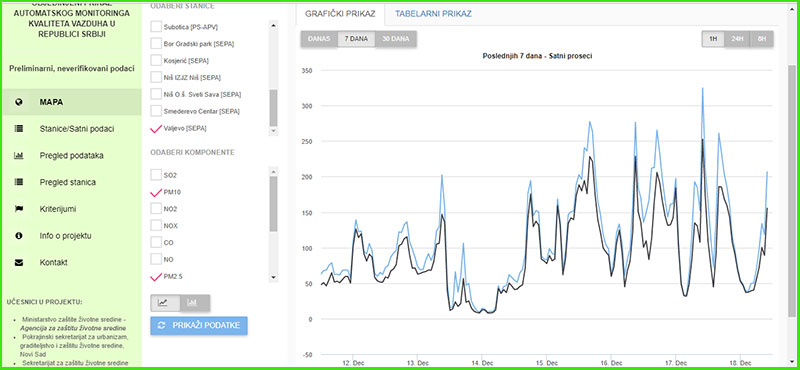This screenshot has width=800, height=370.
Task: Click the bar chart icon beside Pregled podataka
Action: click(x=19, y=156)
